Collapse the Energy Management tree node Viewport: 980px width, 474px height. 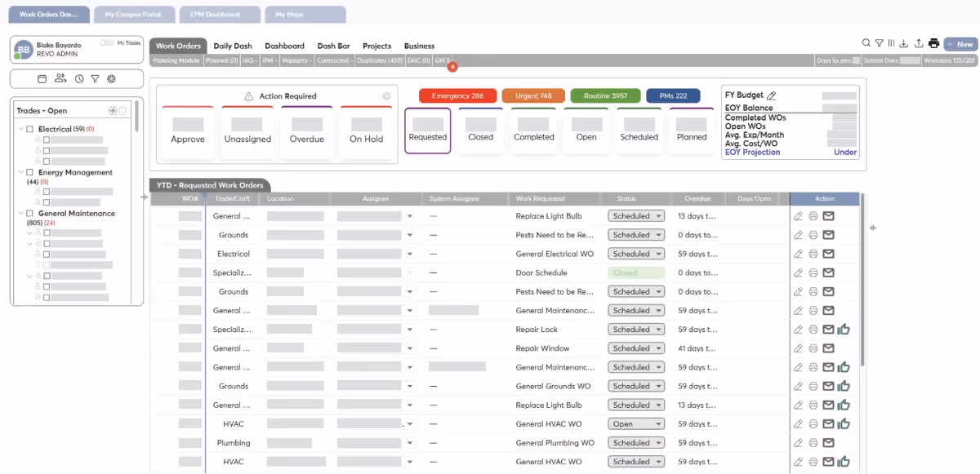point(20,173)
